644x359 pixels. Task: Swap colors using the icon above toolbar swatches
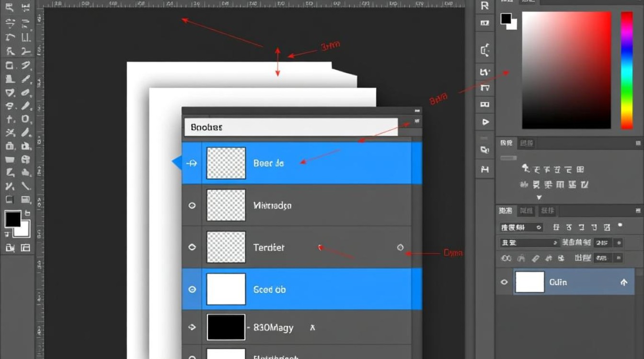tap(27, 213)
